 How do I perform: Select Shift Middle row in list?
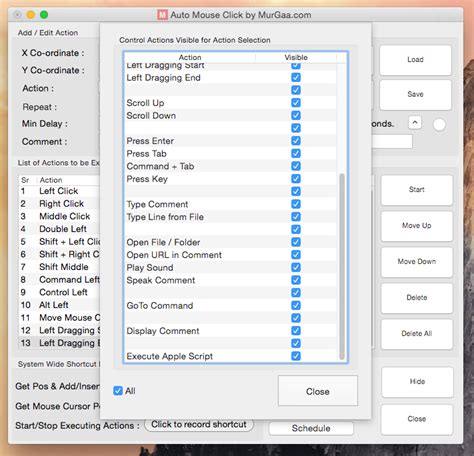pyautogui.click(x=59, y=267)
